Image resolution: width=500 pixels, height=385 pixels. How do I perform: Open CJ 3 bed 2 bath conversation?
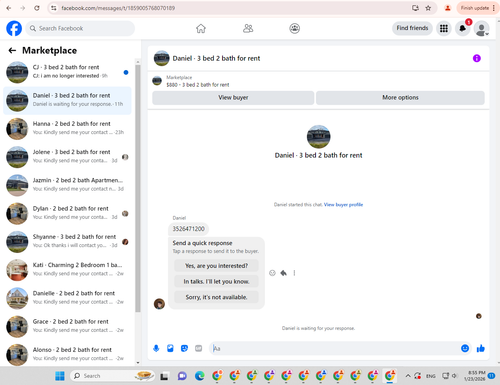67,72
